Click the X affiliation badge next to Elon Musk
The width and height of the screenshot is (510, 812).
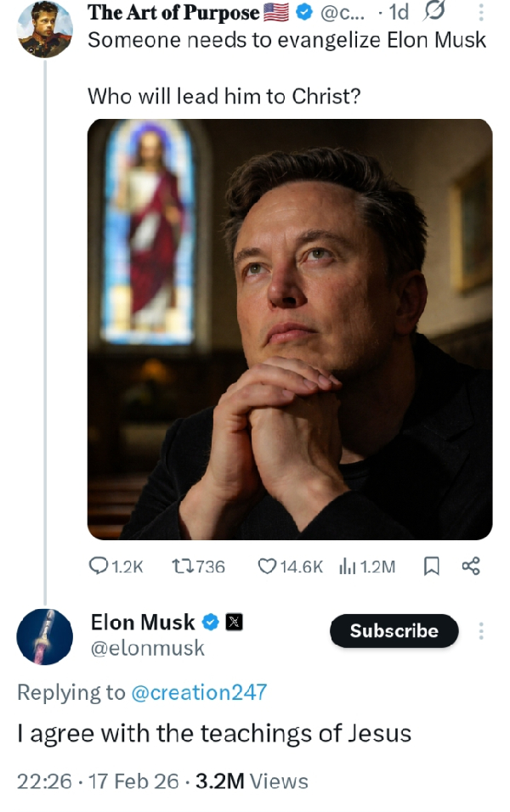[x=235, y=623]
